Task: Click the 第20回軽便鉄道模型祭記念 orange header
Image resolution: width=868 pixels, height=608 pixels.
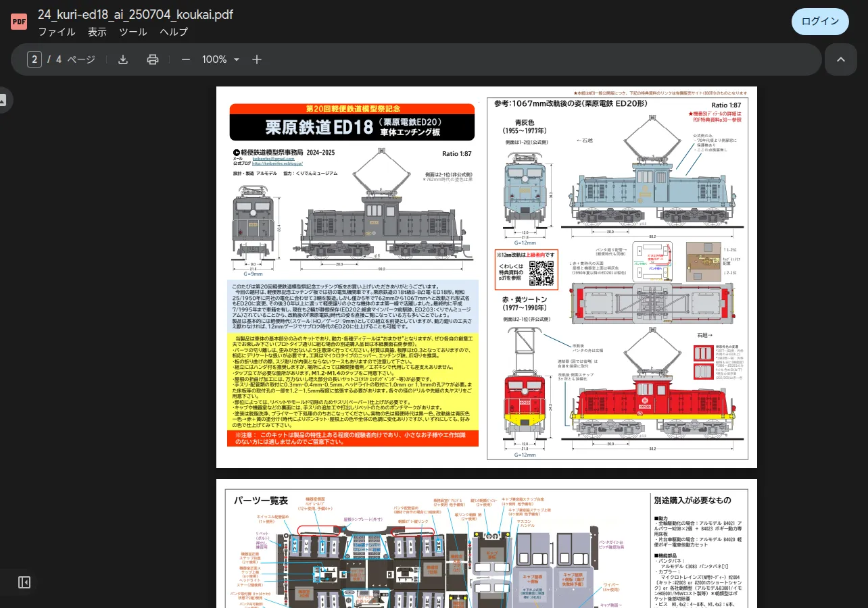Action: pos(354,108)
